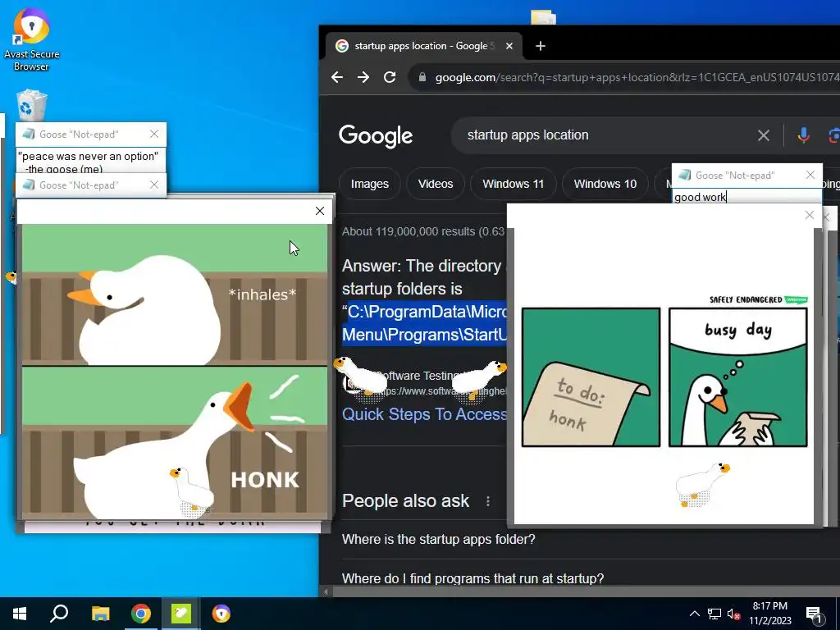The height and width of the screenshot is (630, 840).
Task: Open Quick Steps To Access result link
Action: click(x=424, y=414)
